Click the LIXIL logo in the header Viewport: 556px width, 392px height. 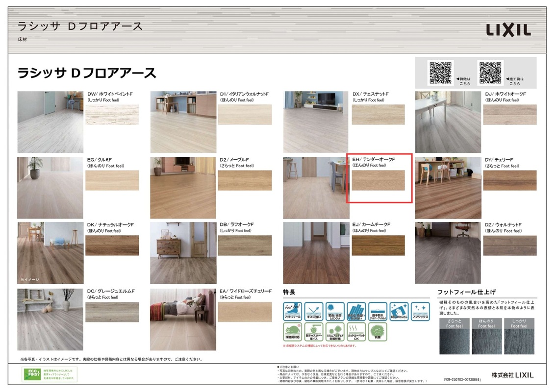point(508,30)
